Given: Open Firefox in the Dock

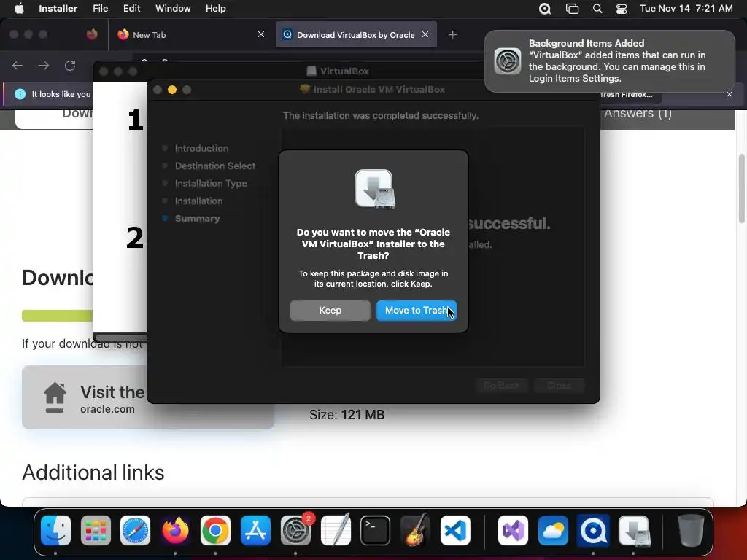Looking at the screenshot, I should point(175,530).
